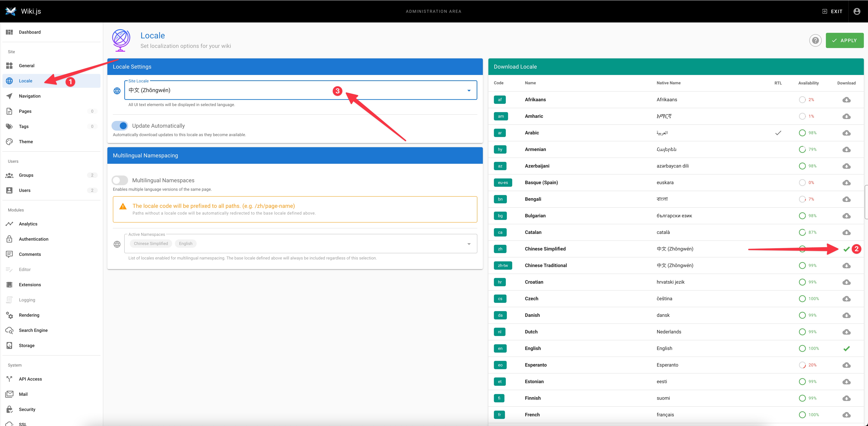Click the help question mark icon
Image resolution: width=868 pixels, height=426 pixels.
(815, 40)
